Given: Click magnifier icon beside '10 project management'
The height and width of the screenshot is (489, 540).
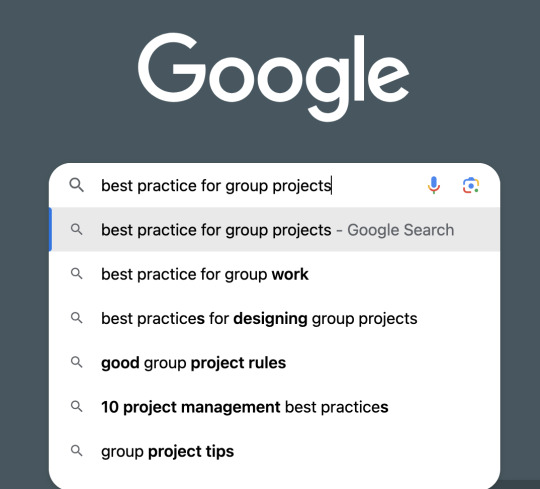Looking at the screenshot, I should point(76,407).
